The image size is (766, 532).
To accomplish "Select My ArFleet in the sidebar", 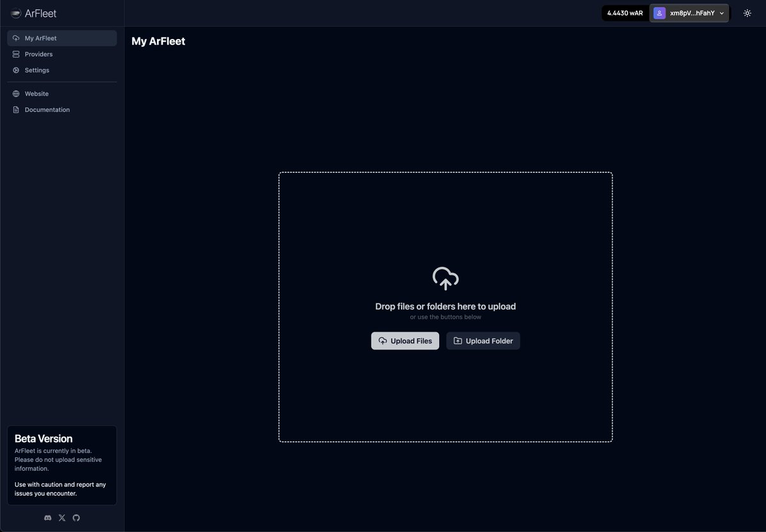I will point(62,38).
